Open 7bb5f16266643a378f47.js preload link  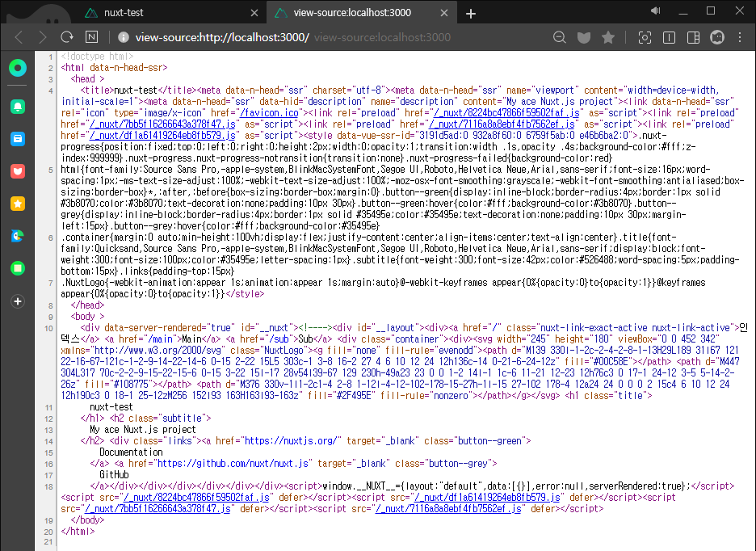[x=162, y=124]
